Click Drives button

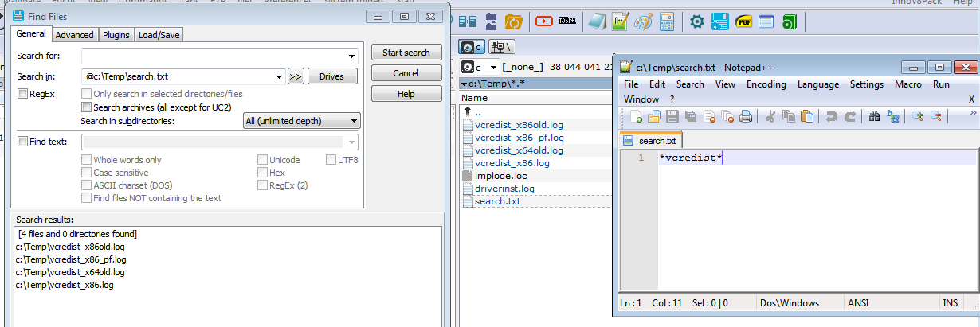pos(332,77)
